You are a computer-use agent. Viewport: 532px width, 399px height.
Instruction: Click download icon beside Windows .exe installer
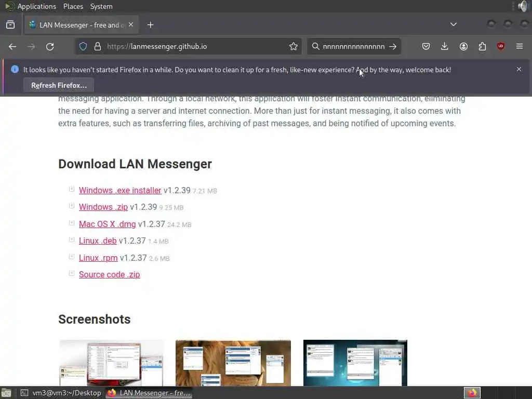pos(72,189)
